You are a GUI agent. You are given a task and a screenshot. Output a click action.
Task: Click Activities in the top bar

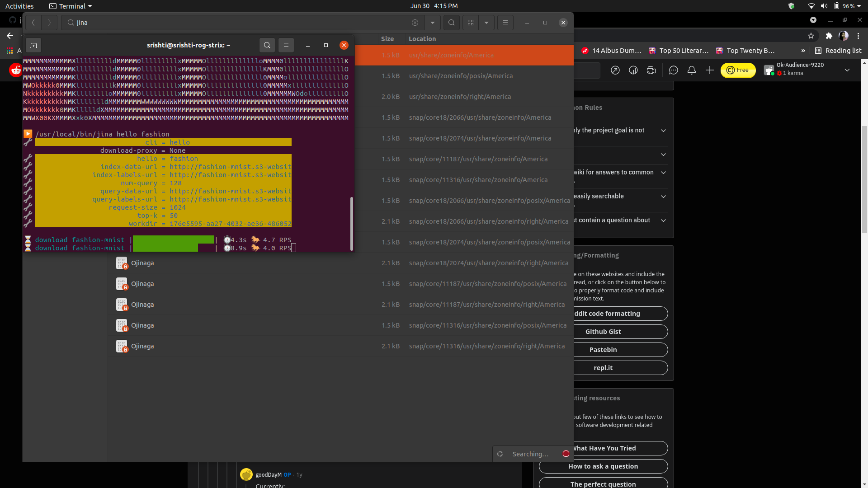click(19, 6)
